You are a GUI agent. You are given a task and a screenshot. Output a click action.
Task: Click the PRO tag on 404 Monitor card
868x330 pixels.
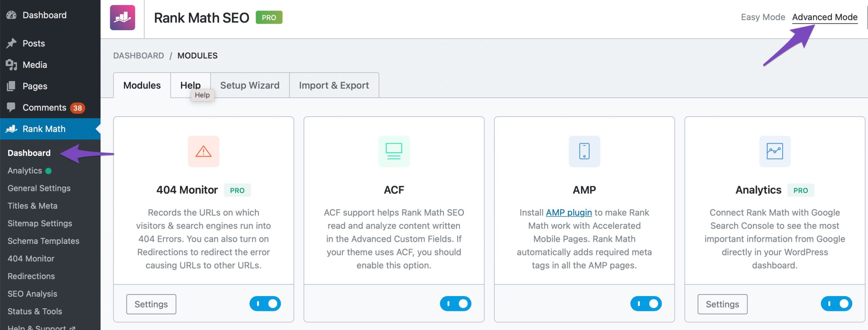[x=237, y=190]
